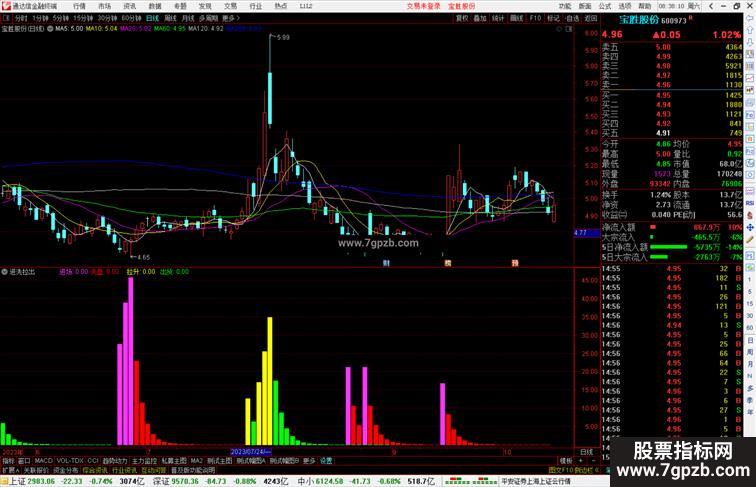Click the 复权 toolbar button

(462, 18)
